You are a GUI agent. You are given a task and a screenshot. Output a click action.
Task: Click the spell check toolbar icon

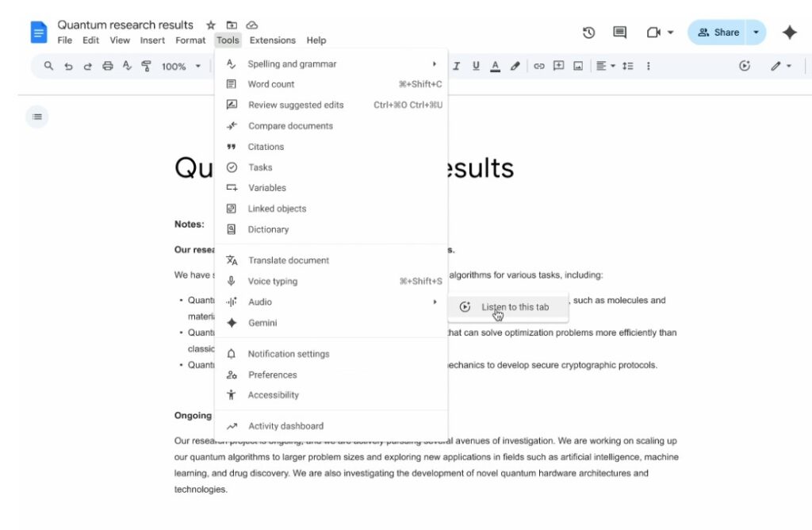coord(127,66)
